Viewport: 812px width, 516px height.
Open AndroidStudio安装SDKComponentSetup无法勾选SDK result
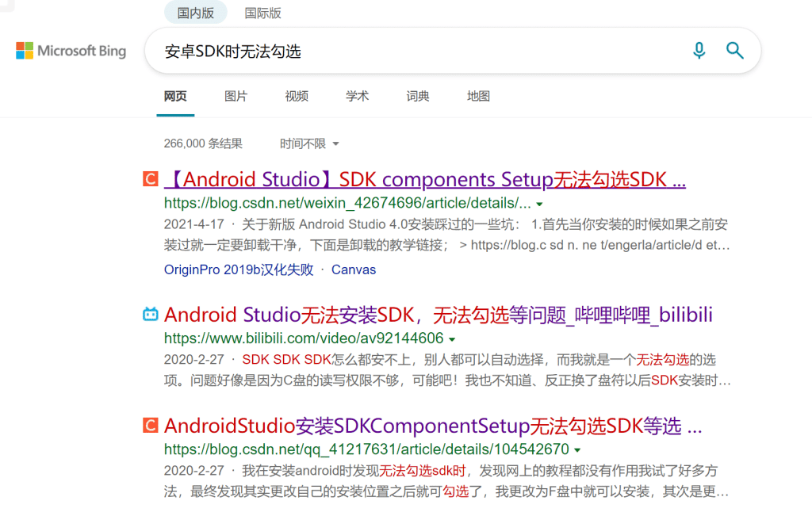click(433, 426)
